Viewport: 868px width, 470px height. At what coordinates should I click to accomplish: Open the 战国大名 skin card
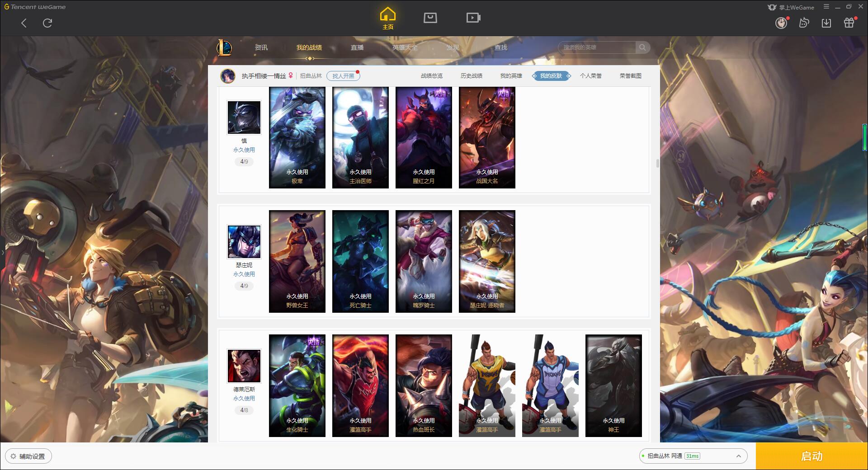coord(487,137)
